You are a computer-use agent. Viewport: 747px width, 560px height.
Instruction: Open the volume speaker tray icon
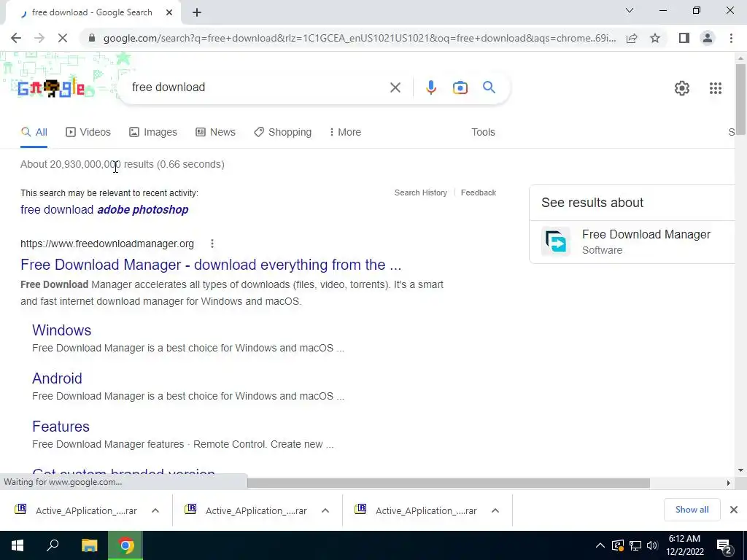pos(652,545)
